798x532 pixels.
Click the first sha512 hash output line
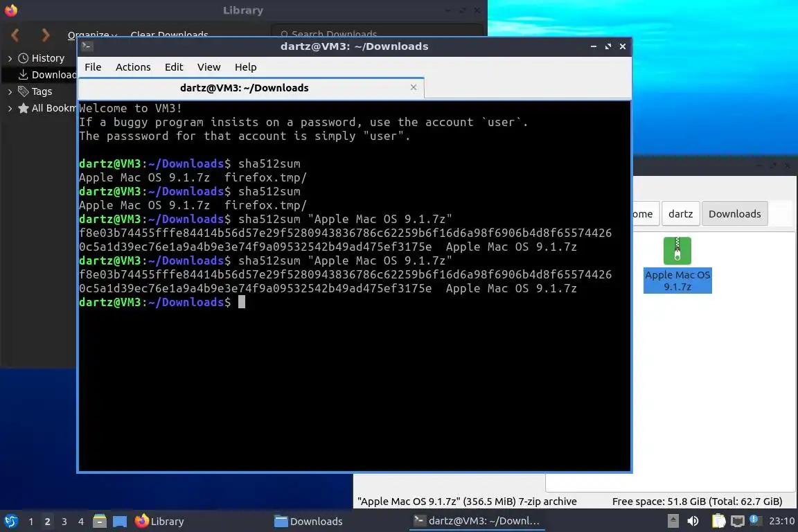pos(345,233)
